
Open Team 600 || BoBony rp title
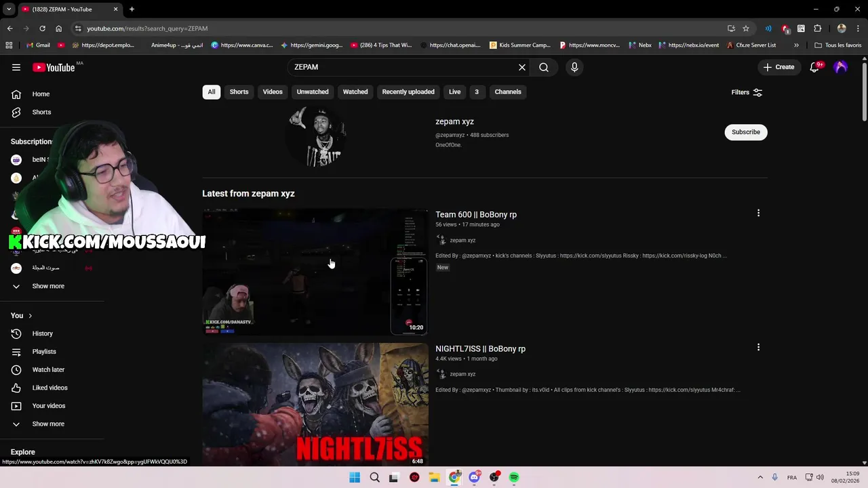[x=476, y=215]
